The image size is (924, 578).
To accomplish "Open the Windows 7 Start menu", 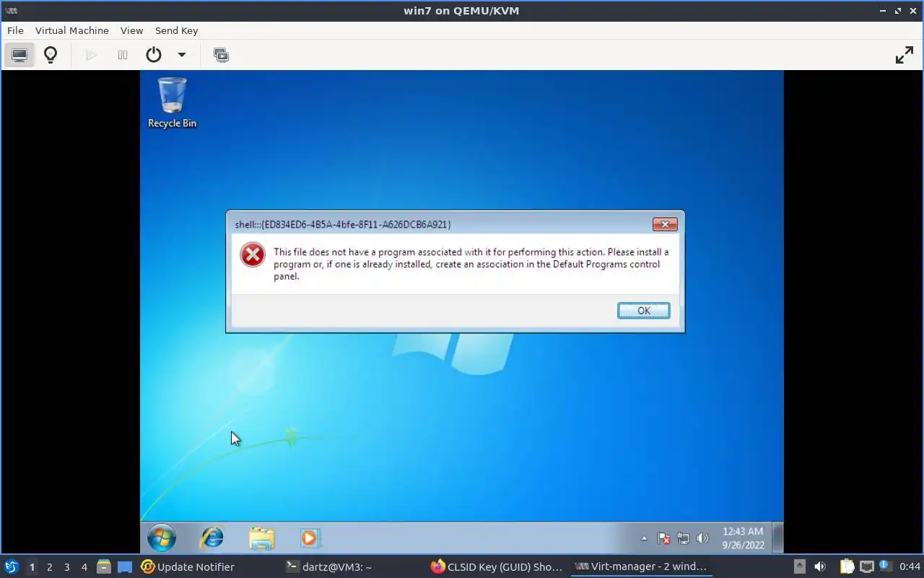I will (x=162, y=538).
